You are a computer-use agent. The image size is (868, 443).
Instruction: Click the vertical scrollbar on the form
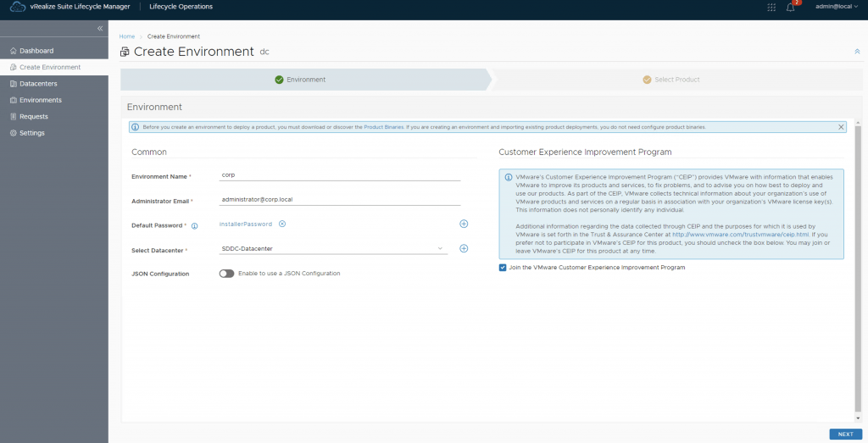(859, 254)
